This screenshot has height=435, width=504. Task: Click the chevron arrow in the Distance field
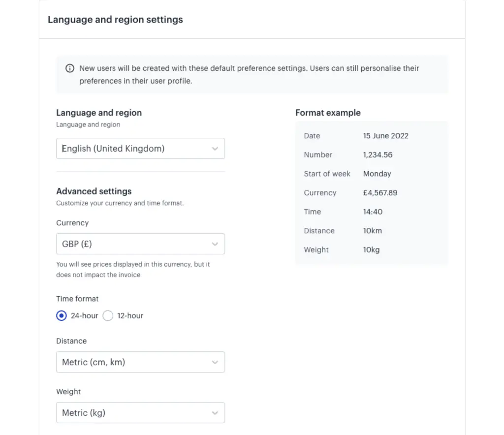215,362
